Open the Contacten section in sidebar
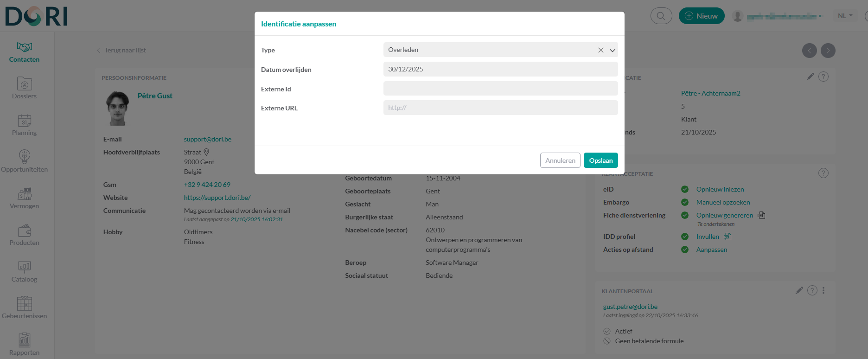 click(24, 52)
